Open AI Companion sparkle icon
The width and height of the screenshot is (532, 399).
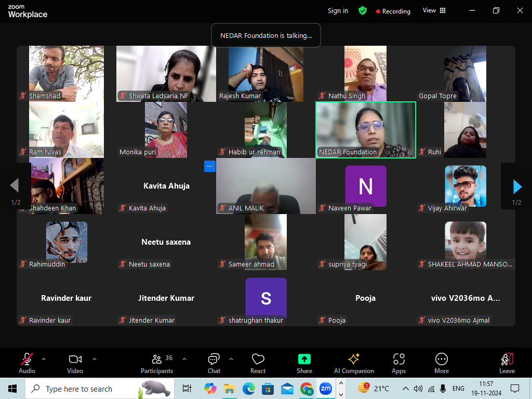[x=354, y=359]
